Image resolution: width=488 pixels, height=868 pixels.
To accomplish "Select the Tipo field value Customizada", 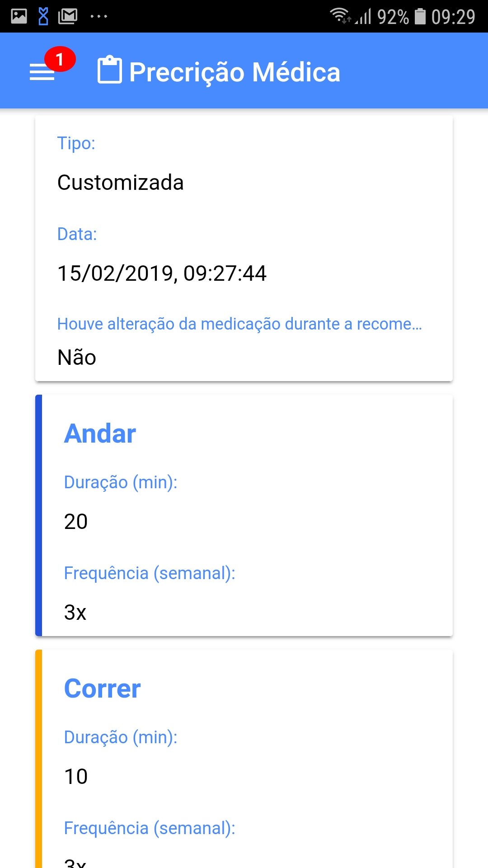I will (121, 183).
